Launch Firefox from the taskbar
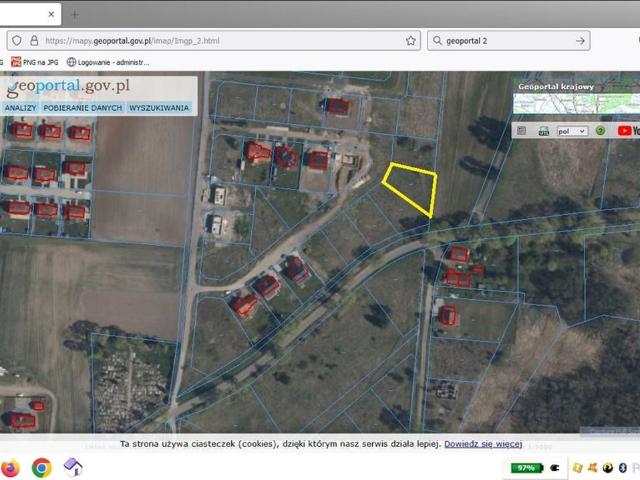The height and width of the screenshot is (480, 640). (x=11, y=467)
